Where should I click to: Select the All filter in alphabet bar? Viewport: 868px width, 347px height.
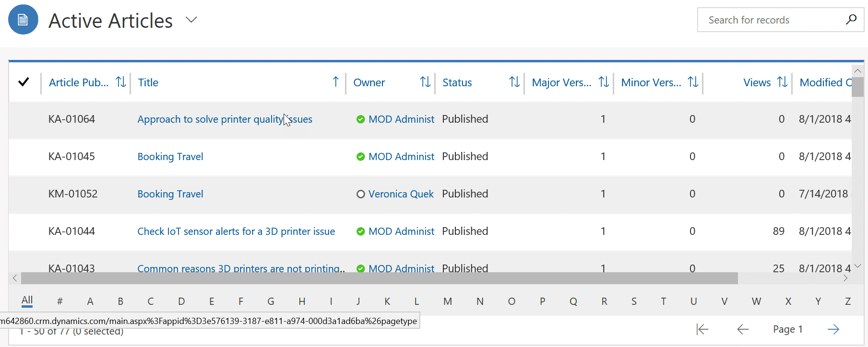pos(27,301)
